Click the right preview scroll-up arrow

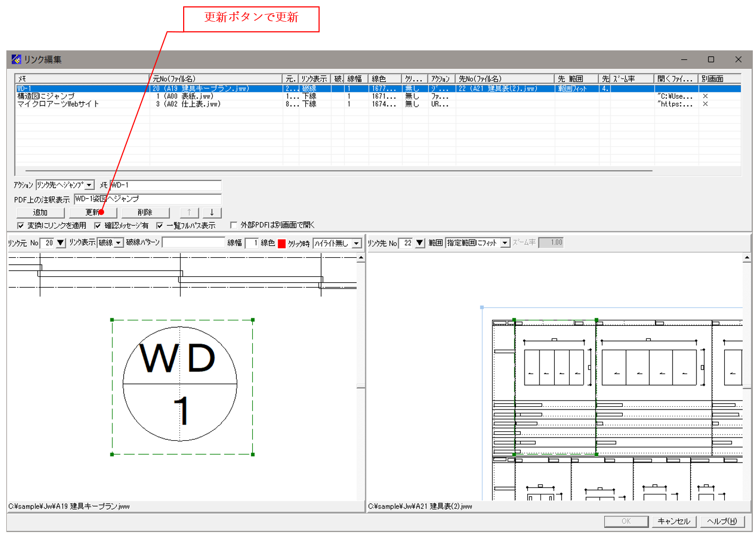click(x=746, y=258)
